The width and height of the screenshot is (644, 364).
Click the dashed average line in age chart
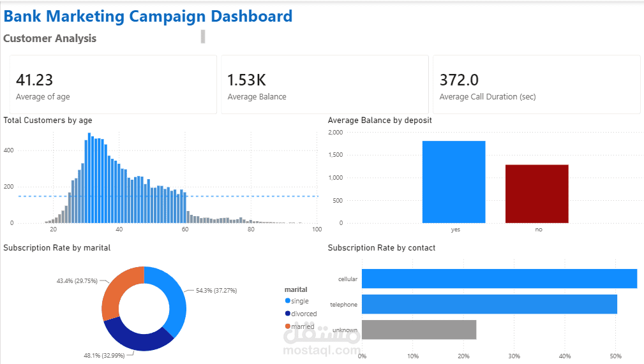(168, 196)
